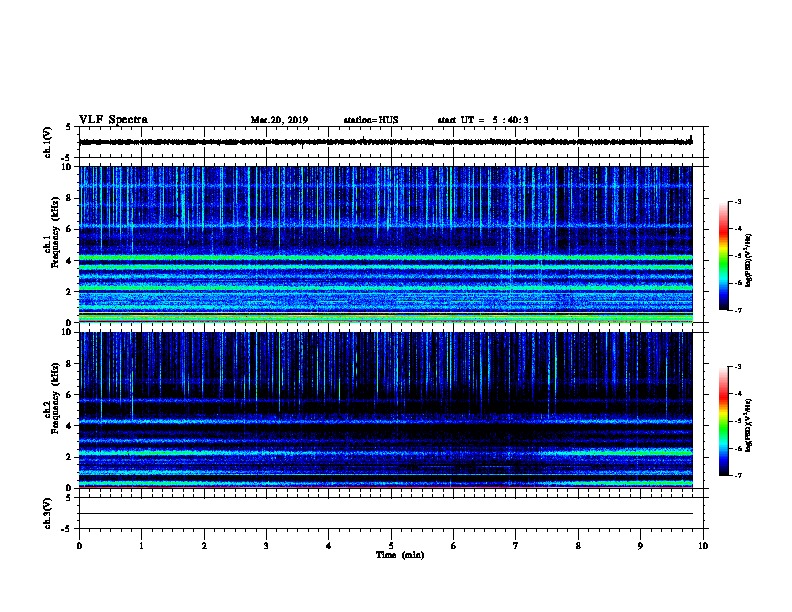Image resolution: width=792 pixels, height=612 pixels.
Task: Click the green 2 kHz band in ch.2 spectrogram
Action: 385,453
